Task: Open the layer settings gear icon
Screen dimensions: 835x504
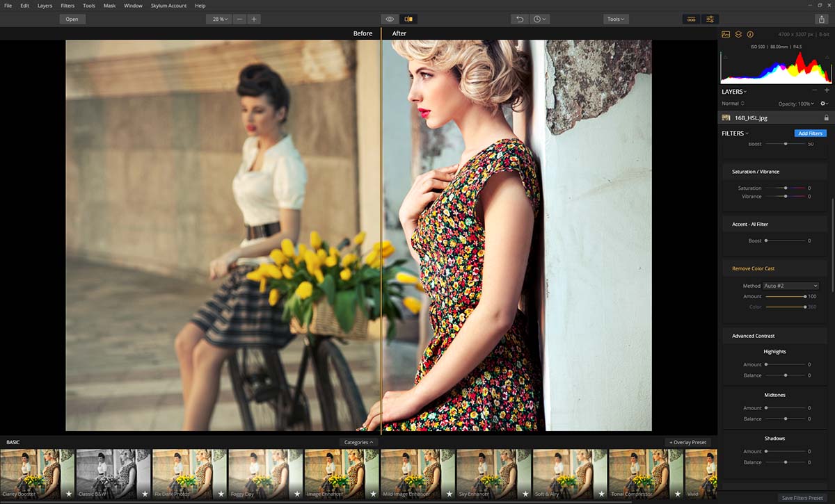Action: click(824, 104)
